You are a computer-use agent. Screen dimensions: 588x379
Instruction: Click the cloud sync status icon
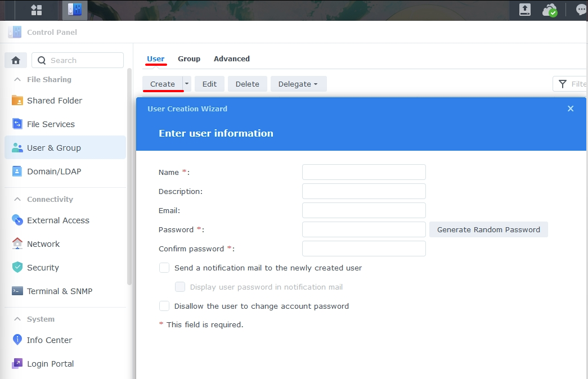pos(549,10)
